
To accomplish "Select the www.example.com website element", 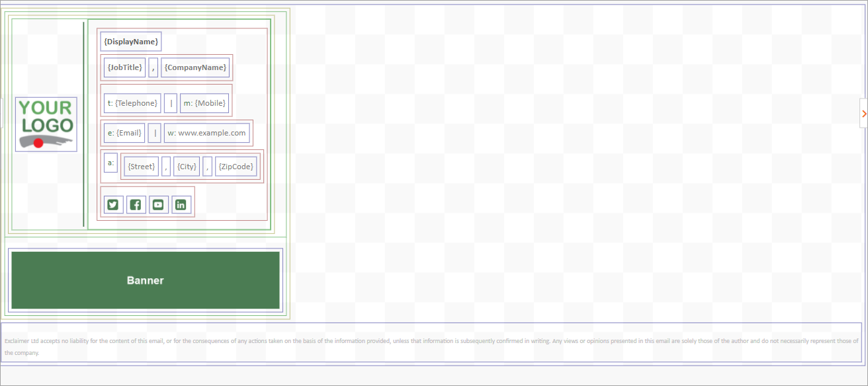I will [x=207, y=133].
